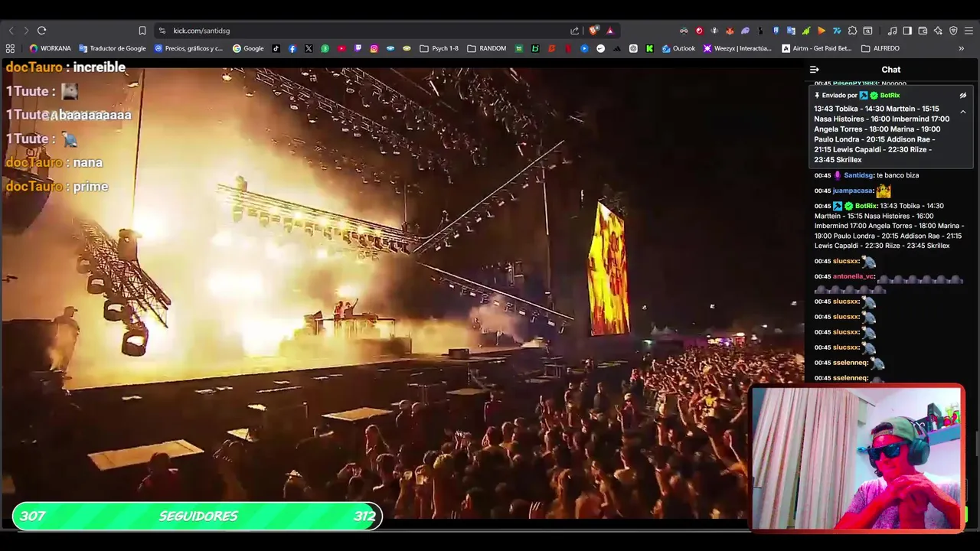Open the Facebook bookmark icon

point(292,48)
